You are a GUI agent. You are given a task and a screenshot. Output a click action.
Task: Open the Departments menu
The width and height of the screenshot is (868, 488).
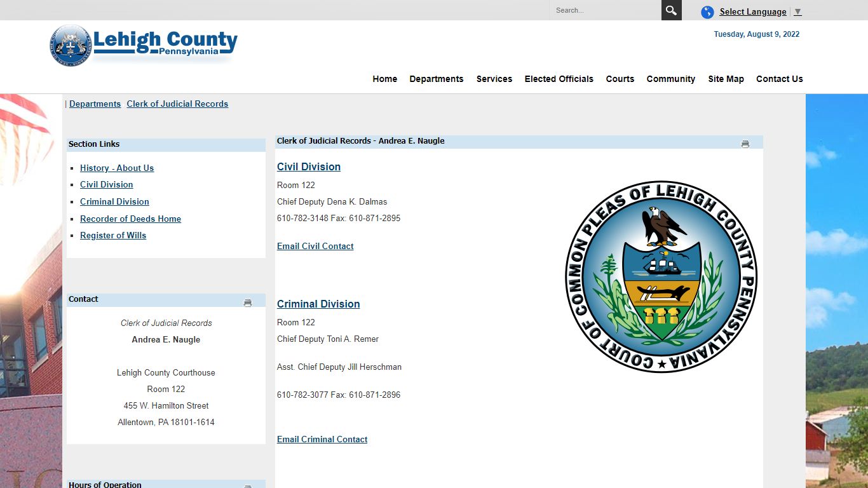[x=437, y=79]
